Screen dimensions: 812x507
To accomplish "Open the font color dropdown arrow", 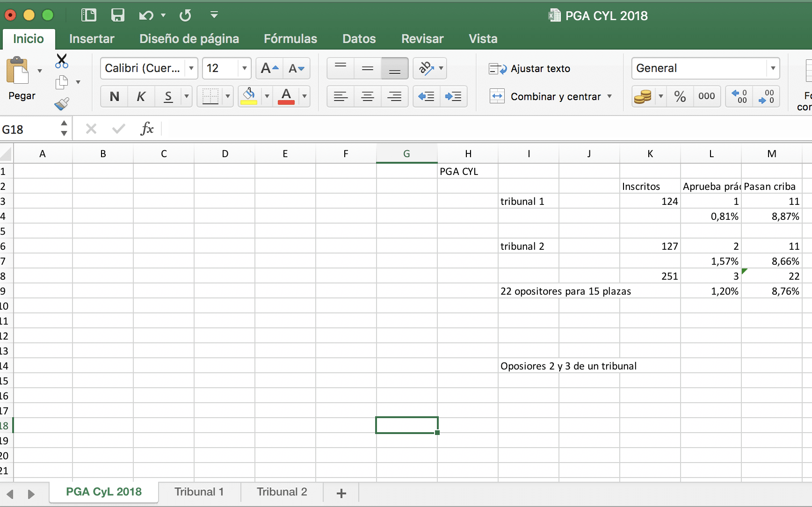I will coord(304,96).
